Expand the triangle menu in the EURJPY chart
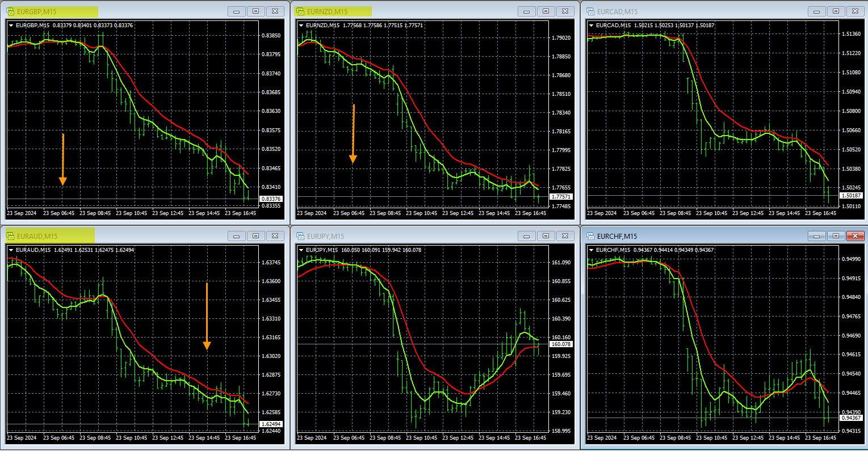Viewport: 868px width, 451px height. [x=301, y=250]
